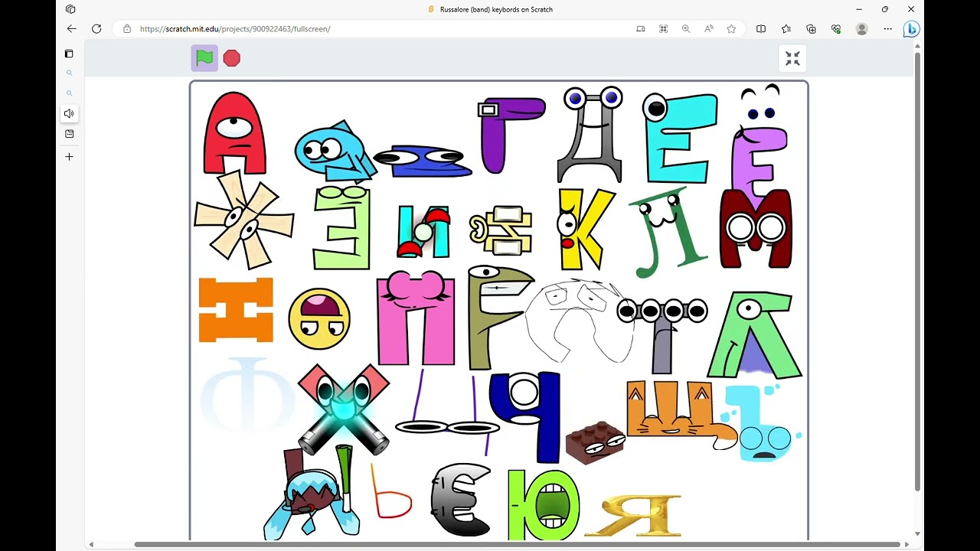Click the dark green Л character
Viewport: 980px width, 551px height.
(x=668, y=233)
